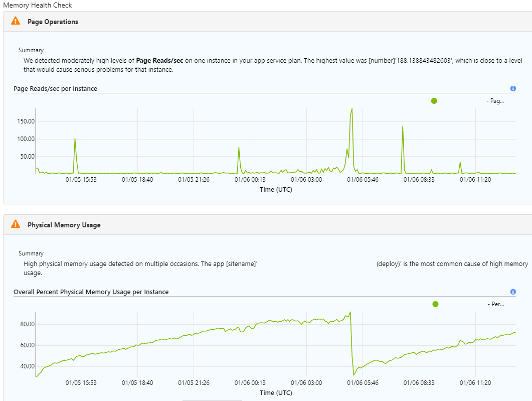This screenshot has height=401, width=532.
Task: Select the '- Per...' legend label
Action: (x=496, y=304)
